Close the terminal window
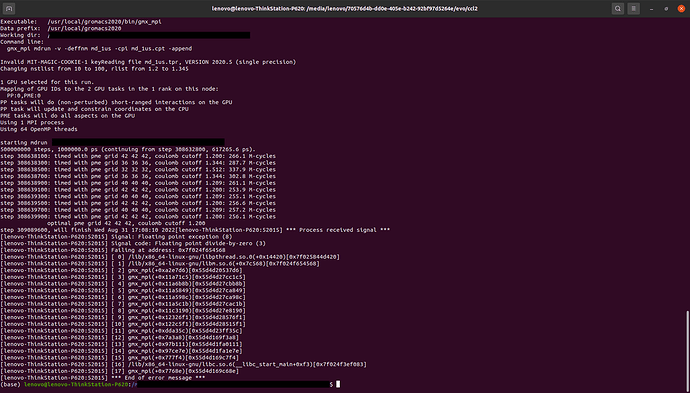The width and height of the screenshot is (690, 393). pyautogui.click(x=681, y=8)
